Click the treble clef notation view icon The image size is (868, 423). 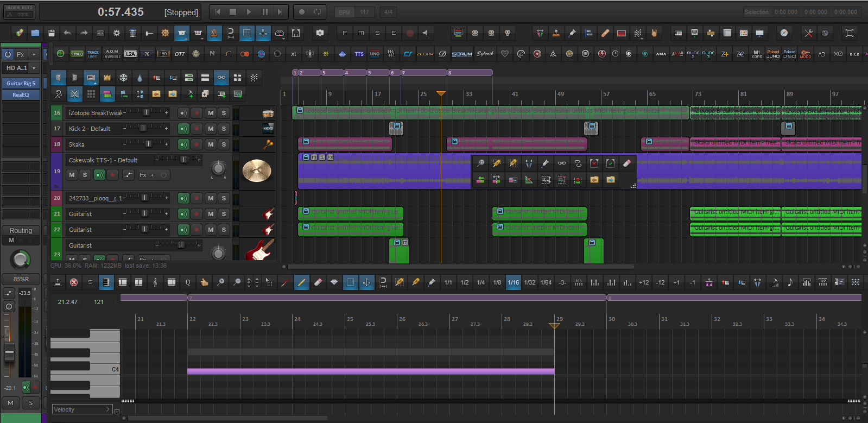coord(155,282)
